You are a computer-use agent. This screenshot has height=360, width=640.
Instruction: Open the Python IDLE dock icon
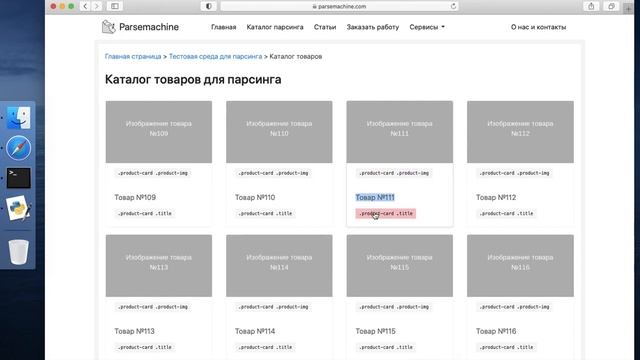tap(18, 208)
